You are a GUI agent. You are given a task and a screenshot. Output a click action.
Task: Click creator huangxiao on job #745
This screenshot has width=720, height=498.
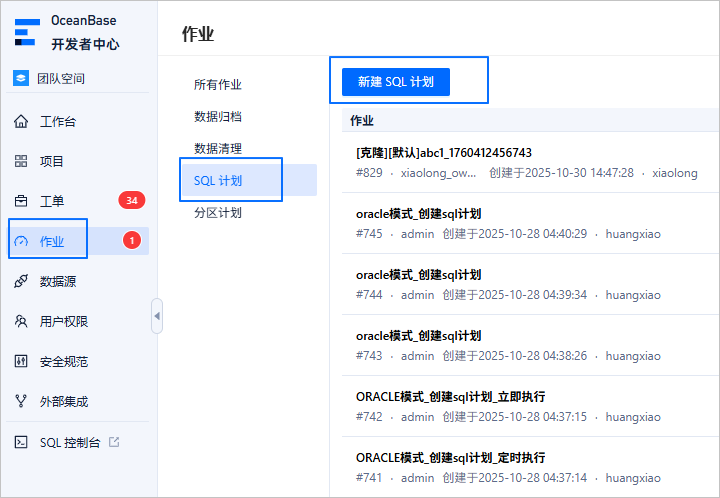pos(633,234)
